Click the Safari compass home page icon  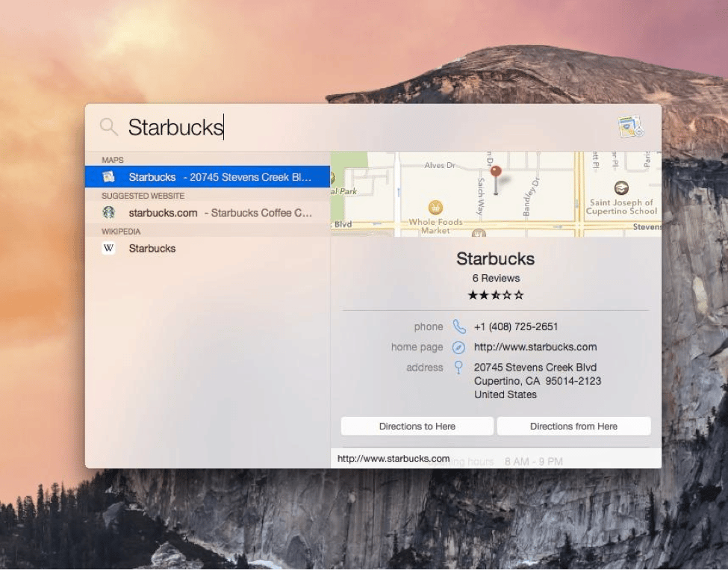pyautogui.click(x=458, y=347)
